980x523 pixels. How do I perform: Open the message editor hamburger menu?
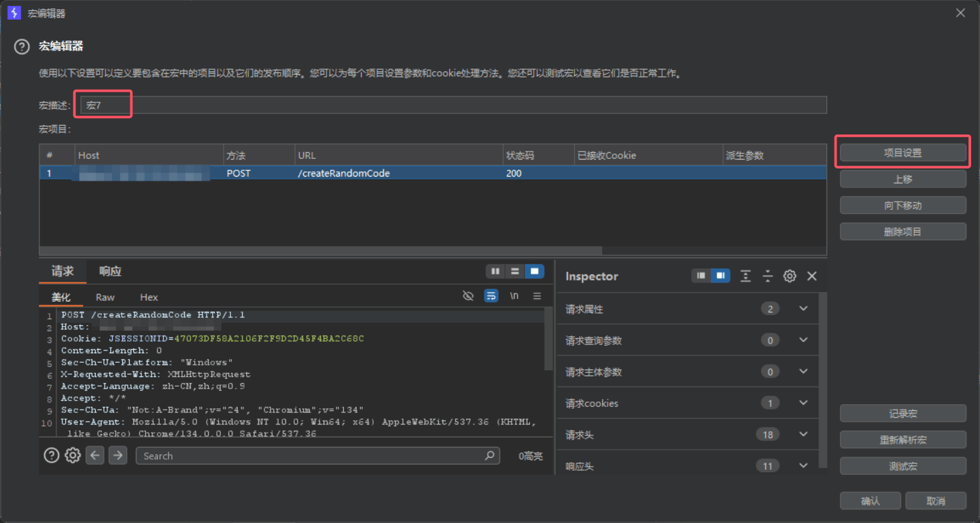[x=537, y=296]
